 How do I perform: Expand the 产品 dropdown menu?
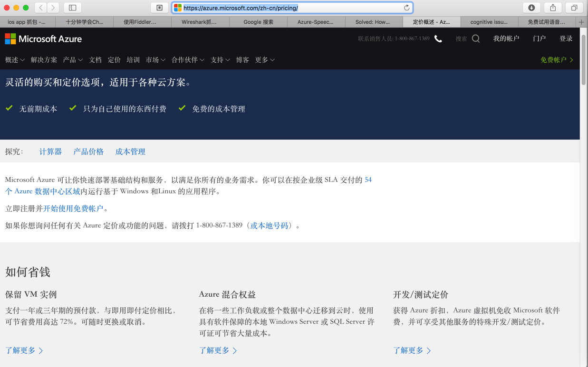tap(73, 60)
